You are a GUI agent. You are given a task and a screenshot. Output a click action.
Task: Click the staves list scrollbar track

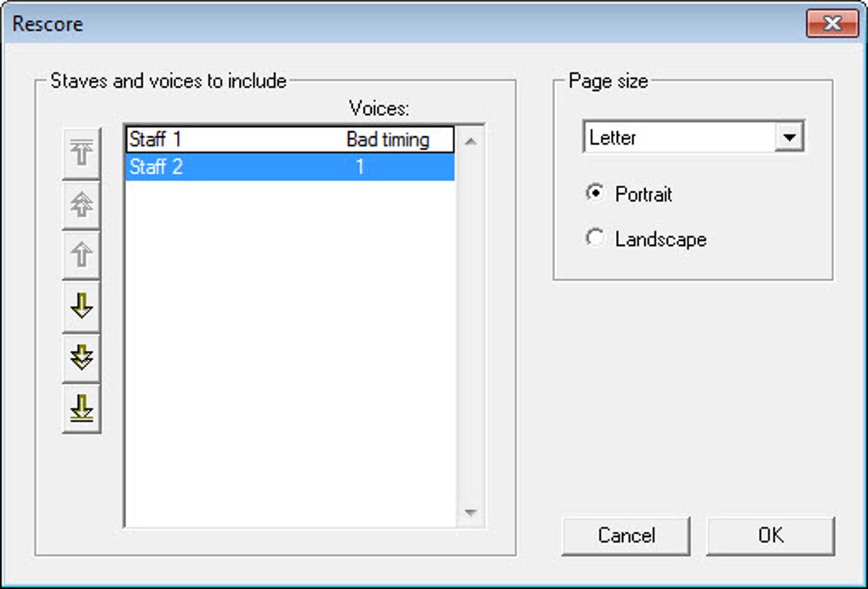471,327
